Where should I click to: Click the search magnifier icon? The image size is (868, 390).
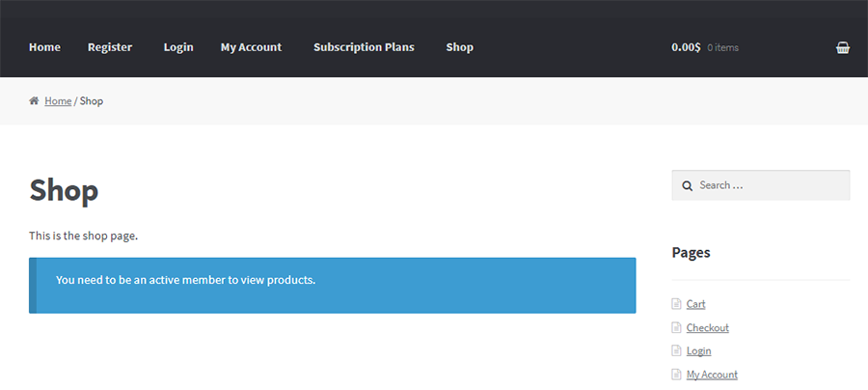[687, 185]
